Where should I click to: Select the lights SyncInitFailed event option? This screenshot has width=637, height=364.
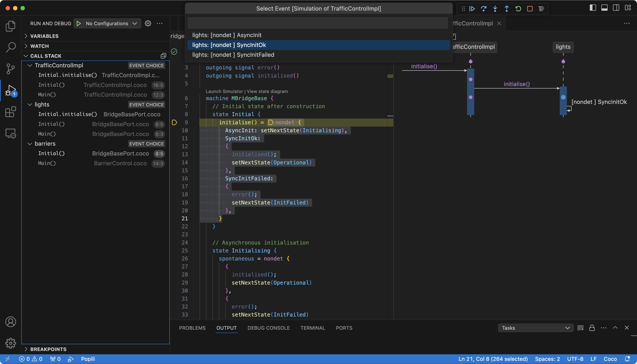tap(233, 55)
